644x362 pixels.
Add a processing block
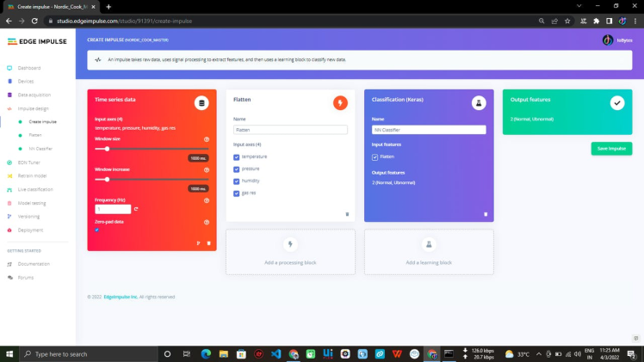click(x=290, y=252)
